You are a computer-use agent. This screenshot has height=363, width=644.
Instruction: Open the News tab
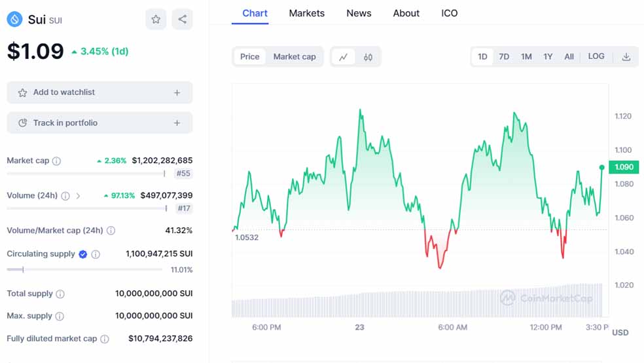359,13
